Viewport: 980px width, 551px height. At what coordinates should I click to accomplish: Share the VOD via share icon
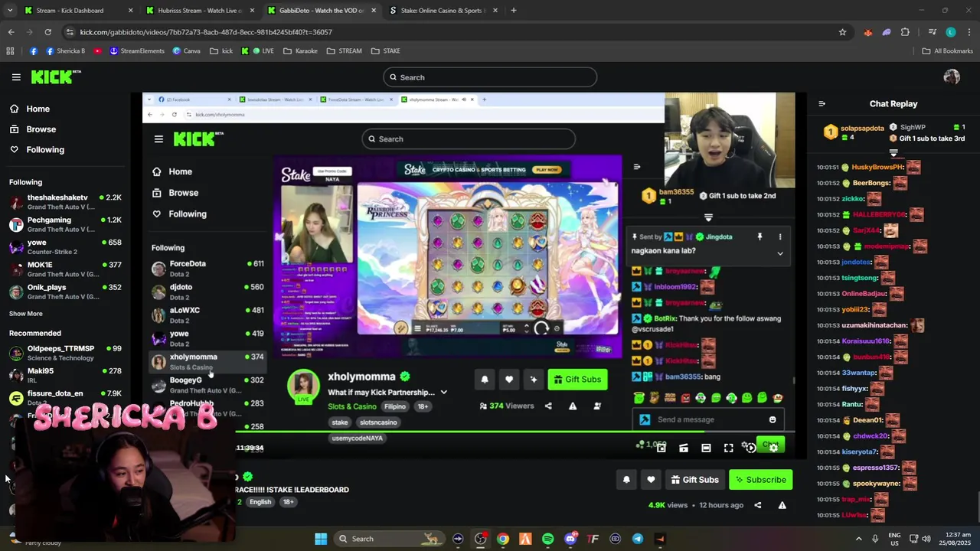757,505
